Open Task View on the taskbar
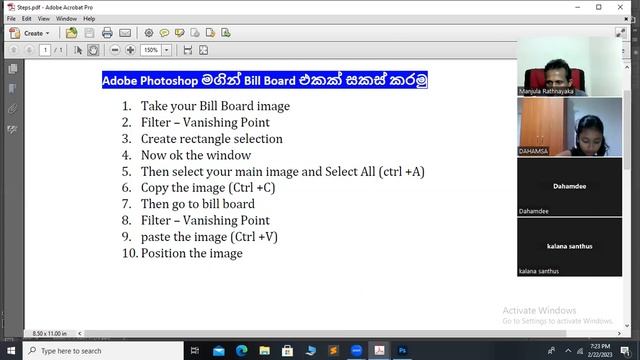 [x=195, y=351]
